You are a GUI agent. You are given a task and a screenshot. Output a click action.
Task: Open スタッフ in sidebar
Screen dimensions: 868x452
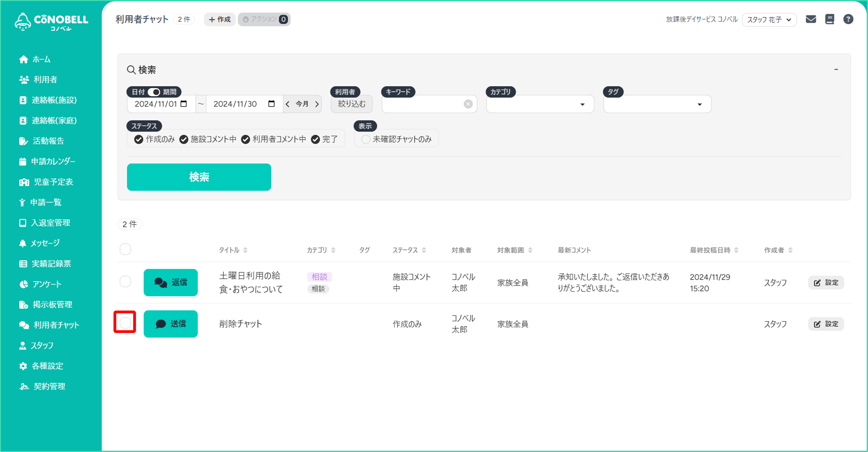[36, 345]
